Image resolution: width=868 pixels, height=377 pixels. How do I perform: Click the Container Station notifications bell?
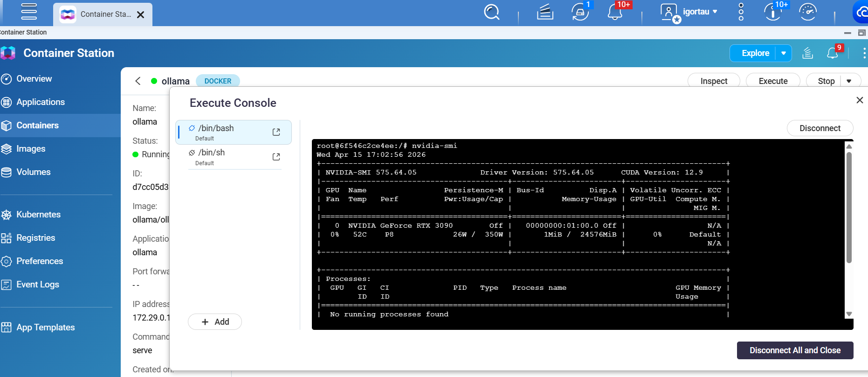(x=833, y=53)
